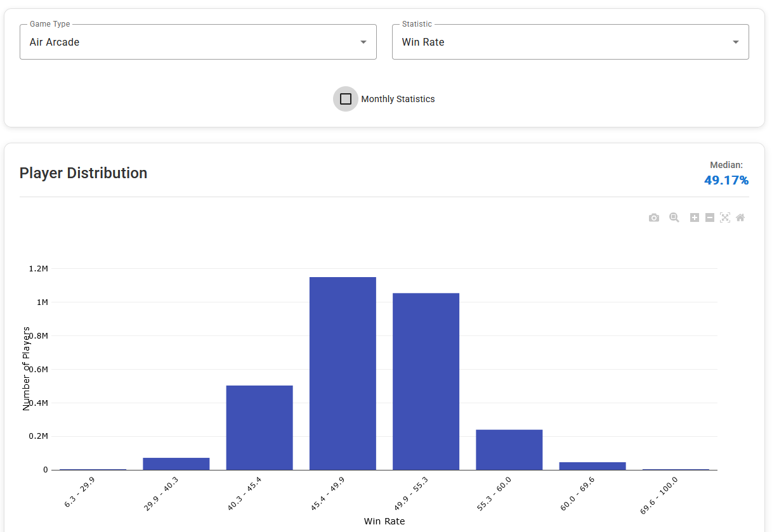Click the Player Distribution heading

[83, 173]
